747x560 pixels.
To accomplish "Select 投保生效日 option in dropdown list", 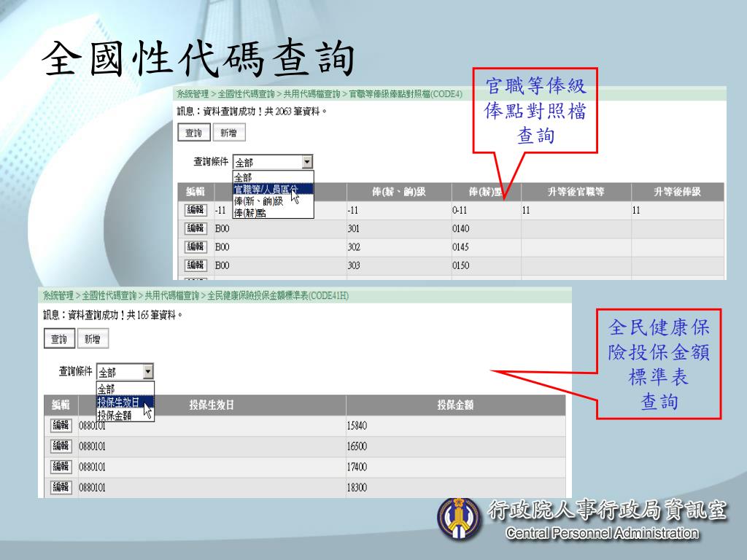I will pos(125,402).
